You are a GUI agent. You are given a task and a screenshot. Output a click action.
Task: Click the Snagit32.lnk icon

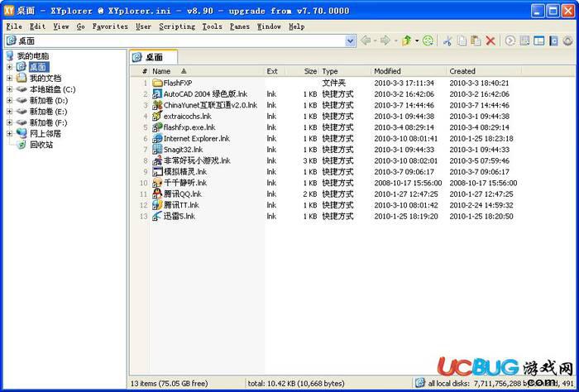point(157,149)
